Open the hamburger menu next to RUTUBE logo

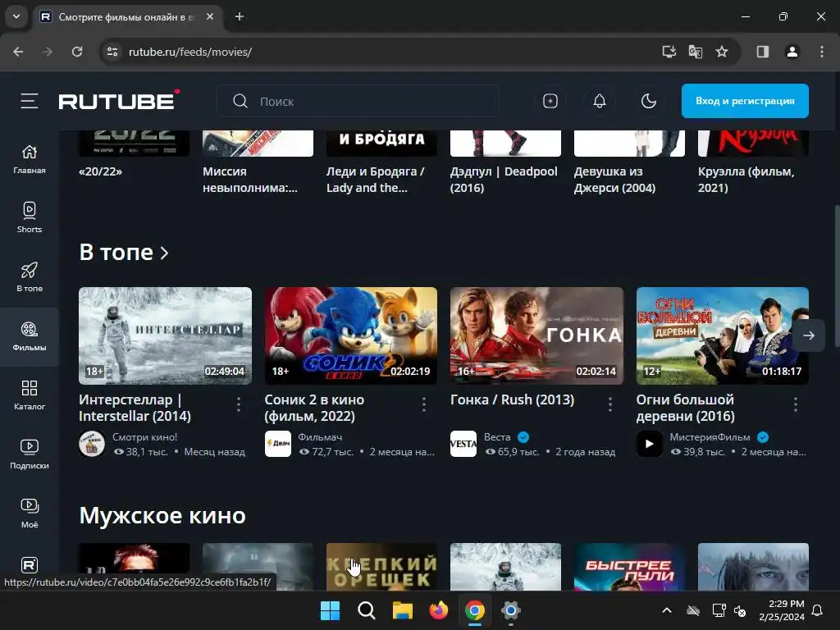(x=30, y=101)
